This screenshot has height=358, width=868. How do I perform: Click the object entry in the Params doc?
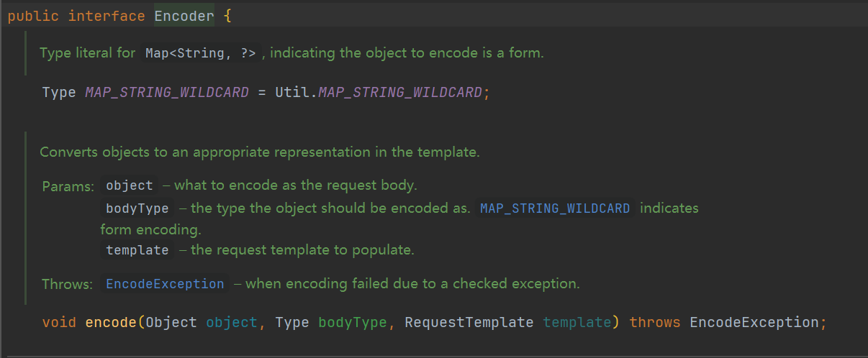pos(130,185)
